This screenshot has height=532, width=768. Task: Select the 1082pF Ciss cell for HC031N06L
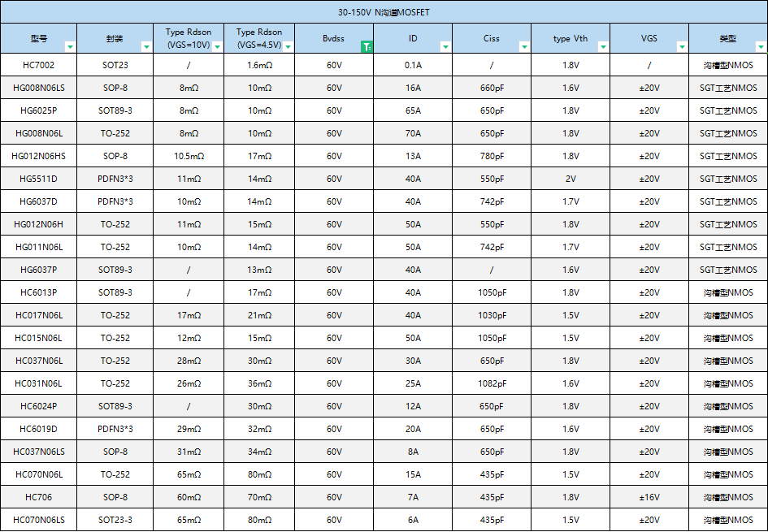click(x=492, y=383)
